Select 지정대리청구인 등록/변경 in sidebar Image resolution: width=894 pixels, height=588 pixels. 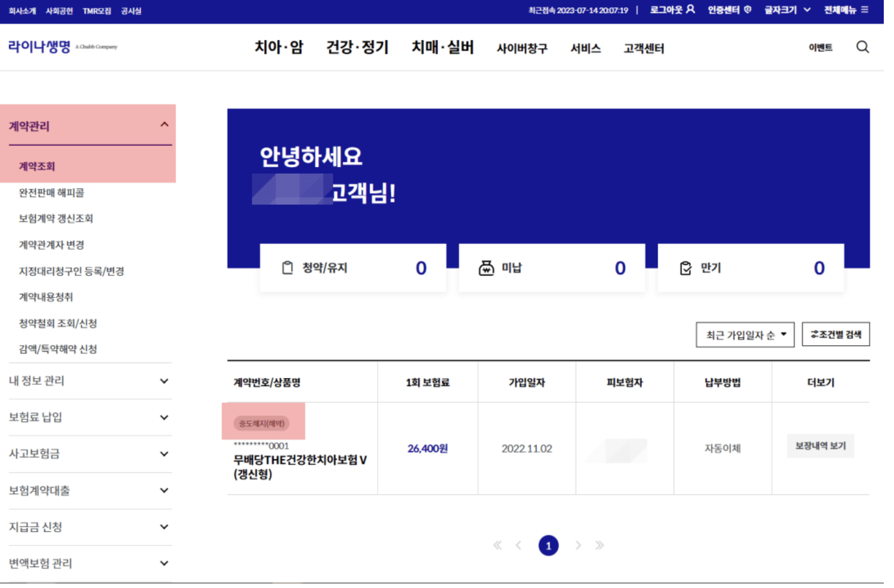tap(72, 271)
